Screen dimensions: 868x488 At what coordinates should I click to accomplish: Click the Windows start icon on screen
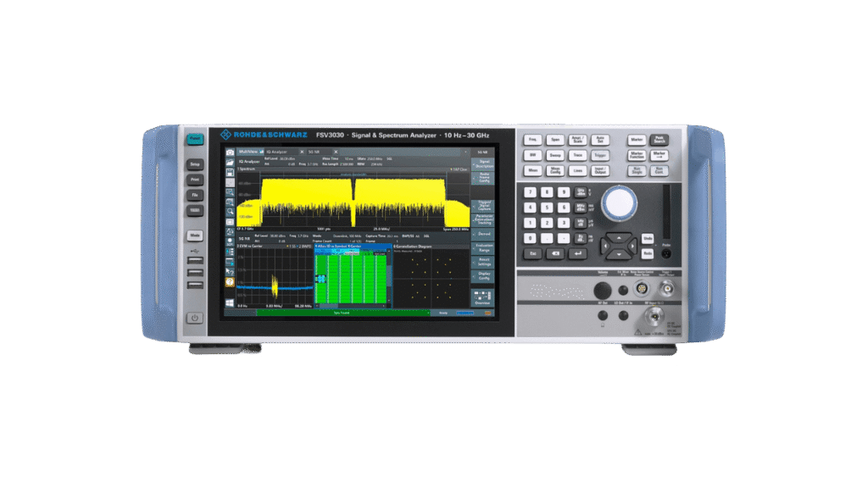click(230, 302)
